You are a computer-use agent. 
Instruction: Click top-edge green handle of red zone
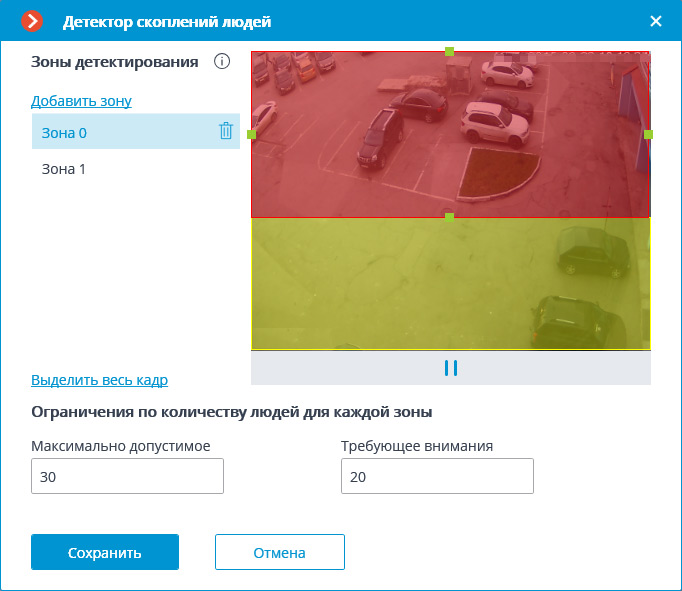click(x=449, y=51)
